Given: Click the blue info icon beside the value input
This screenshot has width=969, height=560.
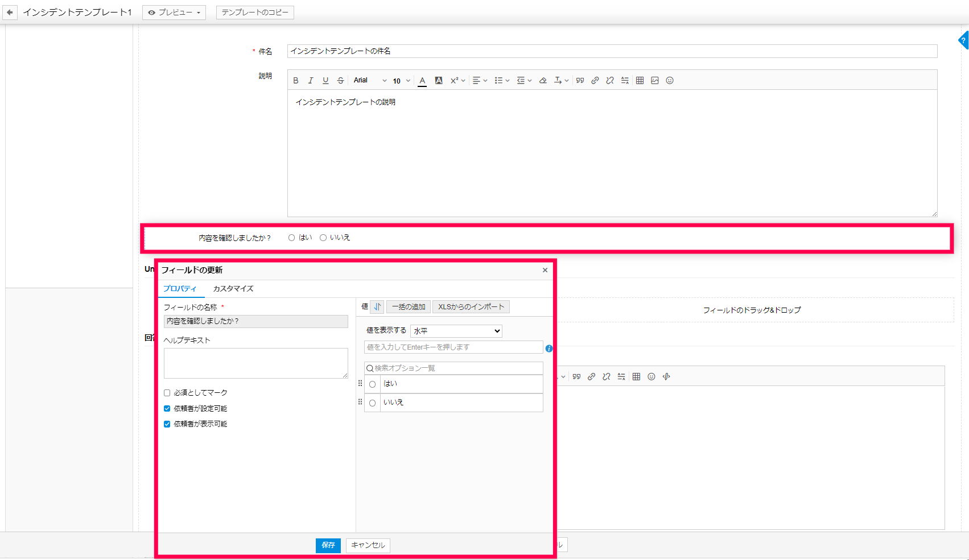Looking at the screenshot, I should [549, 349].
